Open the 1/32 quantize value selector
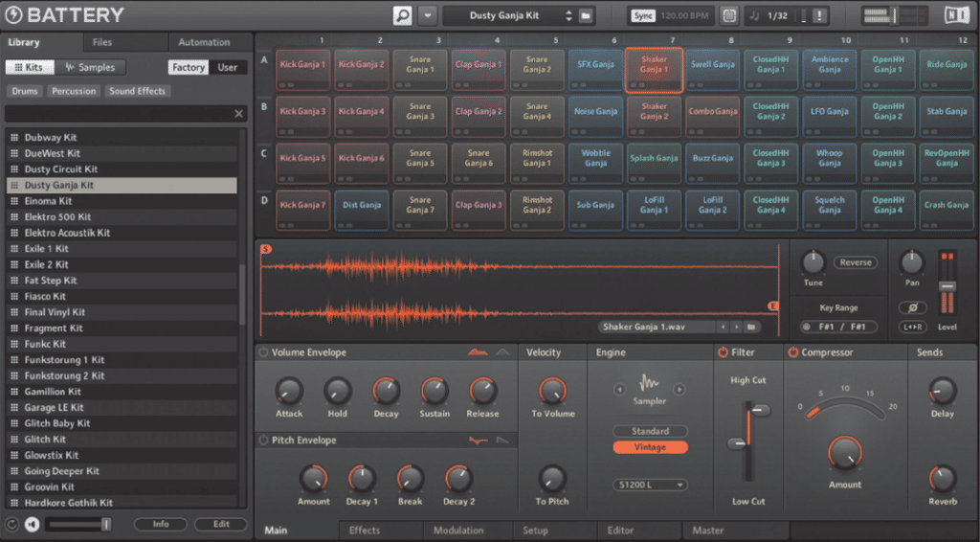Image resolution: width=980 pixels, height=542 pixels. pyautogui.click(x=777, y=15)
